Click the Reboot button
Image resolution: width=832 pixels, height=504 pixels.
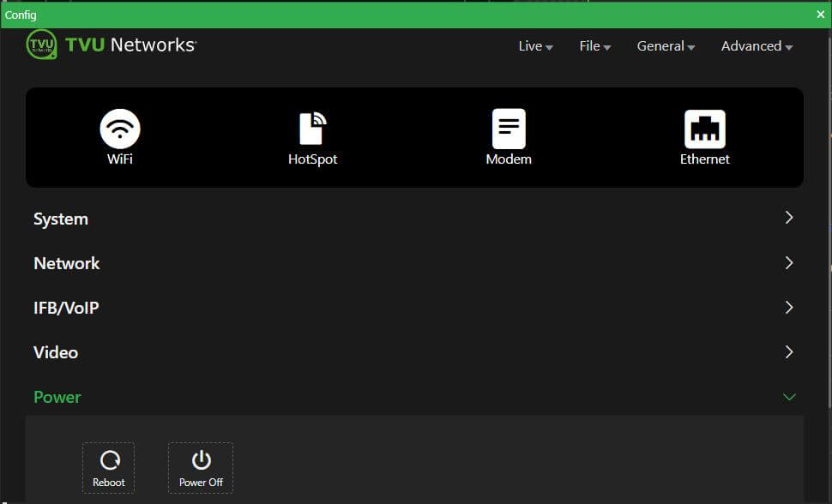[x=108, y=468]
